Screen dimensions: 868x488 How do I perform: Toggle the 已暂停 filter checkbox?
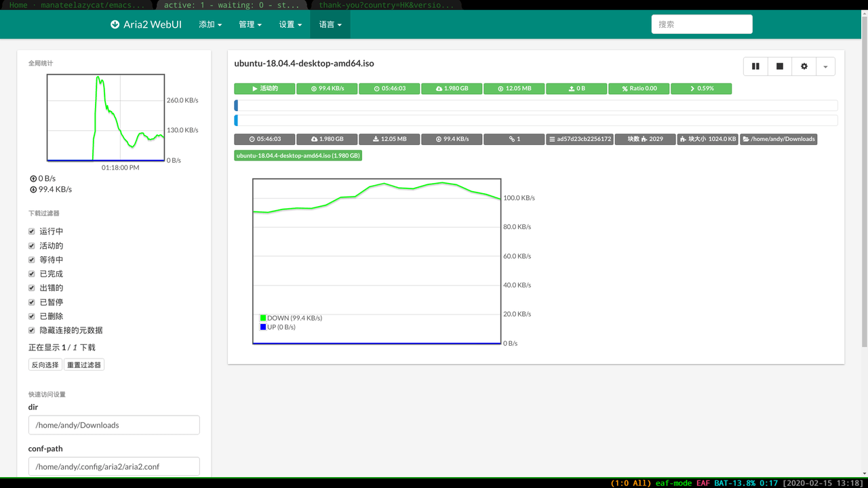tap(31, 302)
